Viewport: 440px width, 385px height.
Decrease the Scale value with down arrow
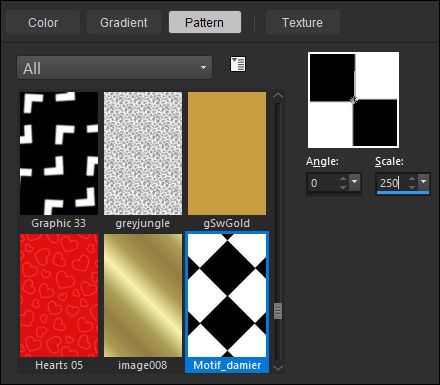[412, 187]
